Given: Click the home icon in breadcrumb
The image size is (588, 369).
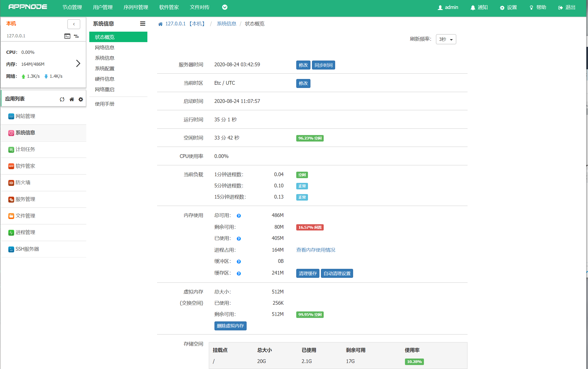Looking at the screenshot, I should (160, 24).
